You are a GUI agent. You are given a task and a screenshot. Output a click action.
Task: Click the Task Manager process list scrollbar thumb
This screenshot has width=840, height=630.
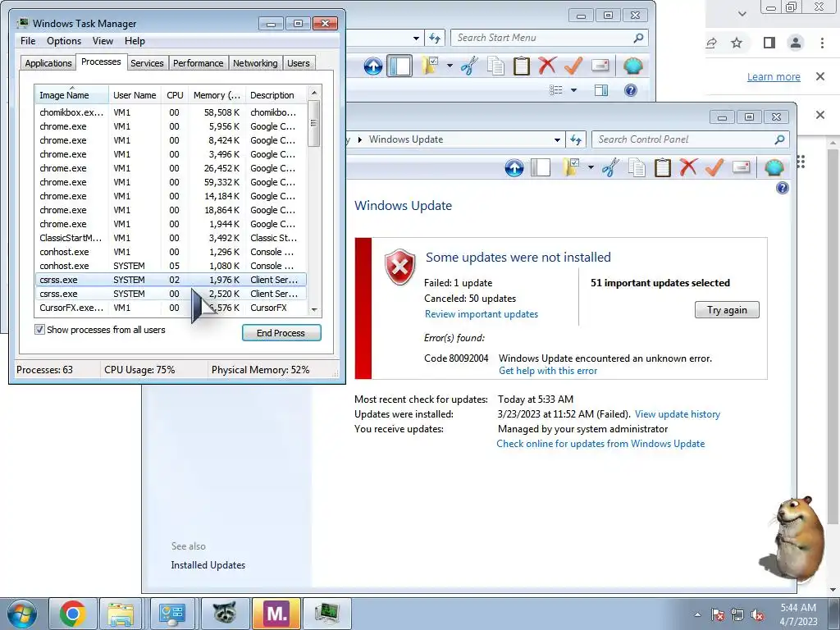coord(314,125)
